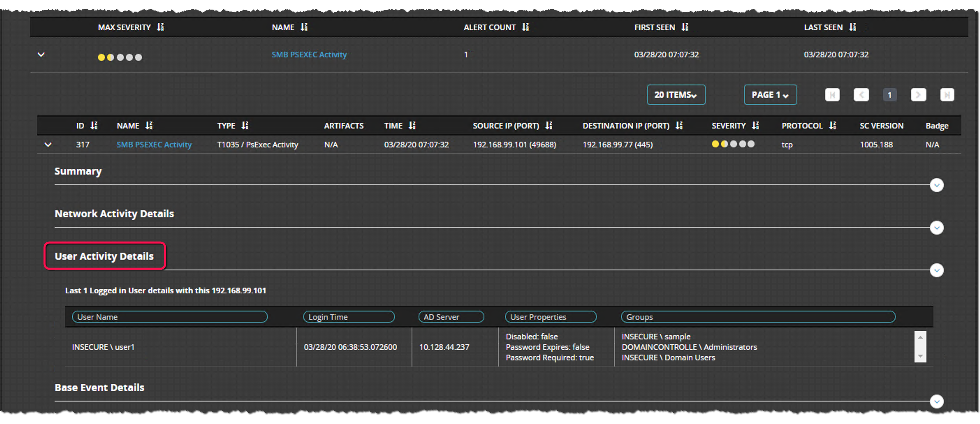Viewport: 980px width, 424px height.
Task: Expand Network Activity Details section
Action: 937,228
